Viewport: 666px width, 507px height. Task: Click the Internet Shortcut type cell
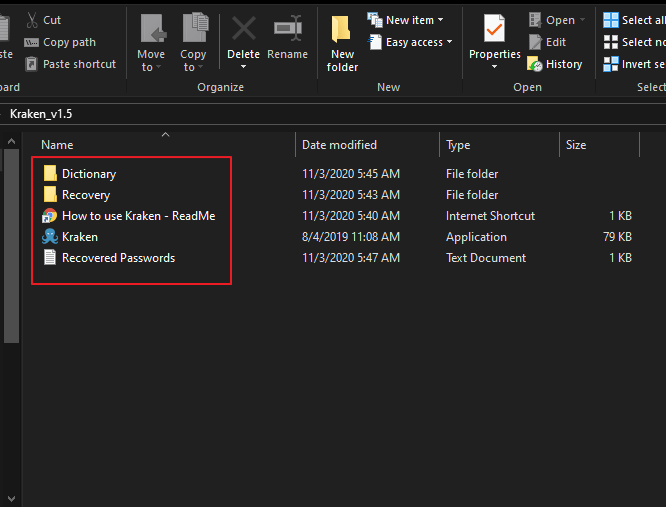point(490,216)
